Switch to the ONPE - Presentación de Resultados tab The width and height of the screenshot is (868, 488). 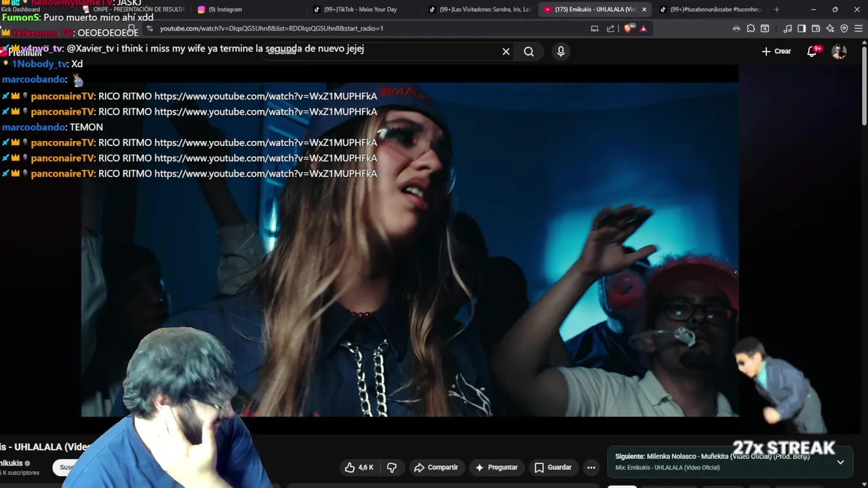click(132, 9)
